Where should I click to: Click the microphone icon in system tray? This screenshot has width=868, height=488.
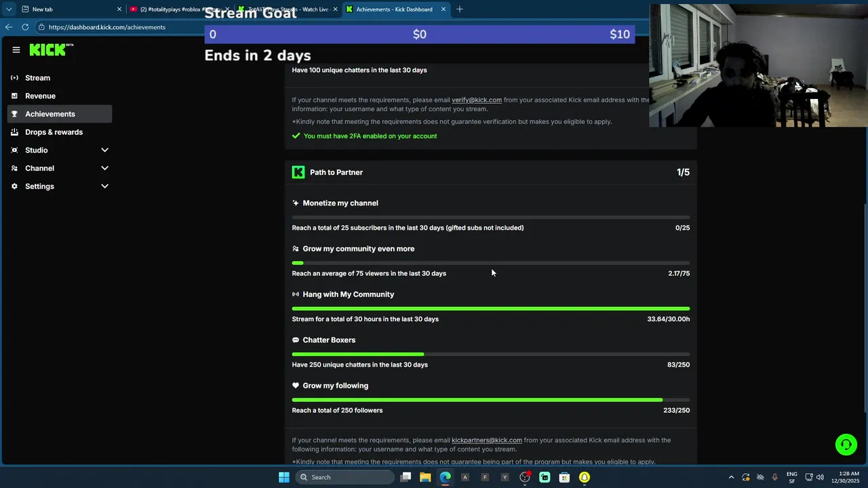tap(775, 477)
